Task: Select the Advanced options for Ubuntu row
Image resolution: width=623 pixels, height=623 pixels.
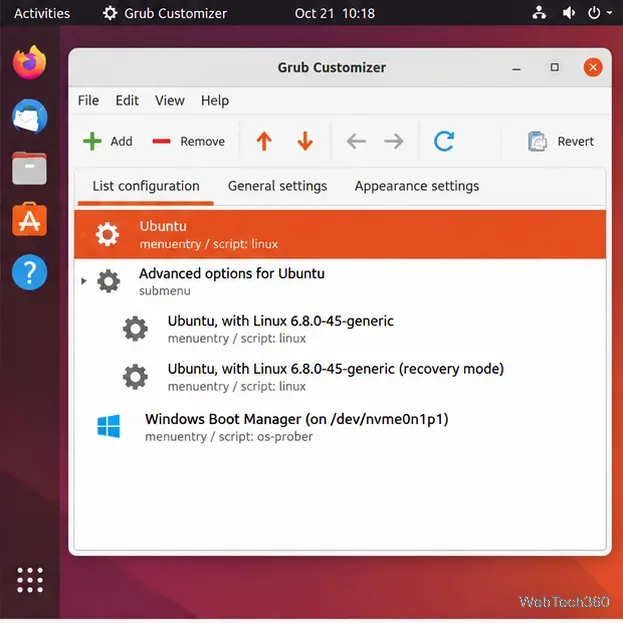Action: click(340, 281)
